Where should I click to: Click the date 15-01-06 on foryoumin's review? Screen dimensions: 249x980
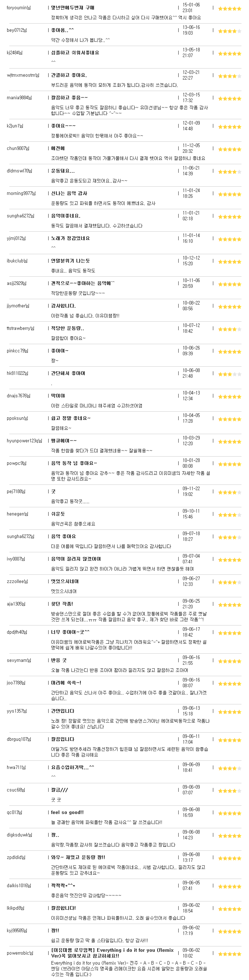click(x=191, y=5)
